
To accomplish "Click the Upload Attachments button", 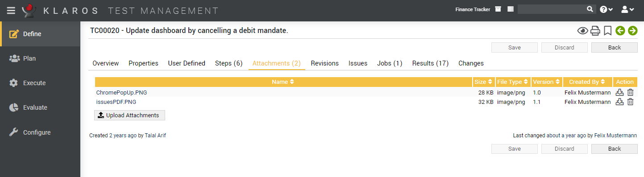I will [x=129, y=115].
